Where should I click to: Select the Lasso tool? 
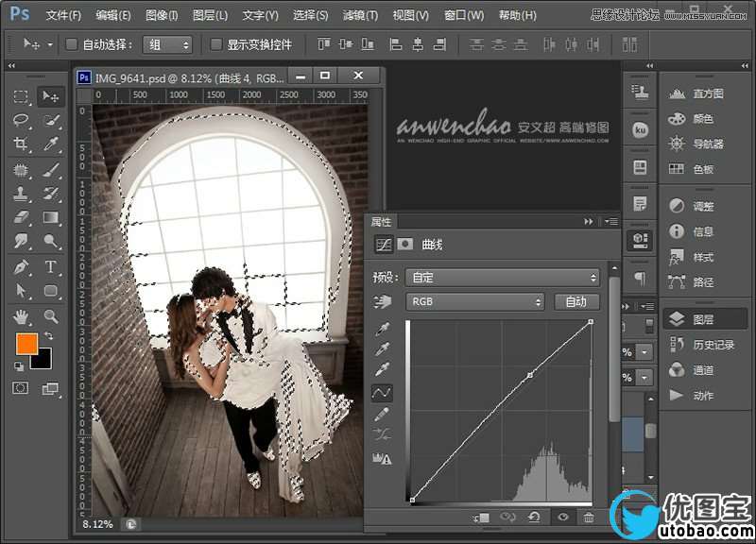click(21, 120)
